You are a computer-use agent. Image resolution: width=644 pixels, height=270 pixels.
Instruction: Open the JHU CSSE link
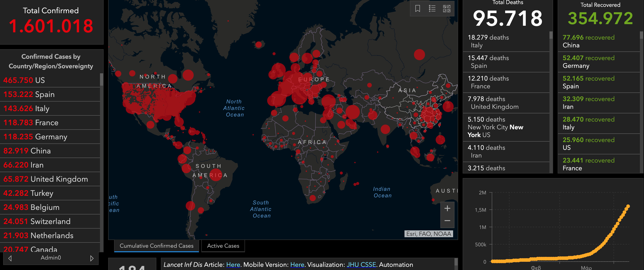click(x=361, y=265)
